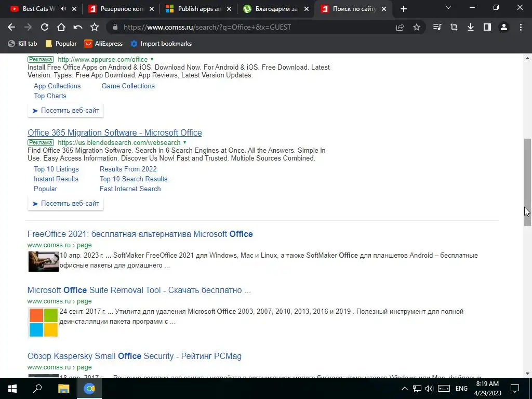Open Windows taskbar search
The height and width of the screenshot is (399, 532).
point(37,389)
